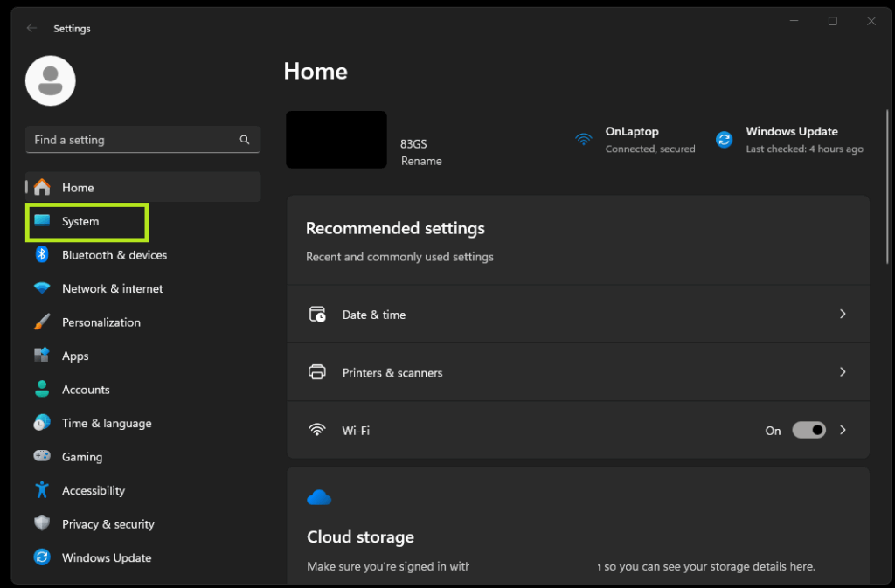
Task: Click the Date & time calendar icon
Action: (x=317, y=314)
